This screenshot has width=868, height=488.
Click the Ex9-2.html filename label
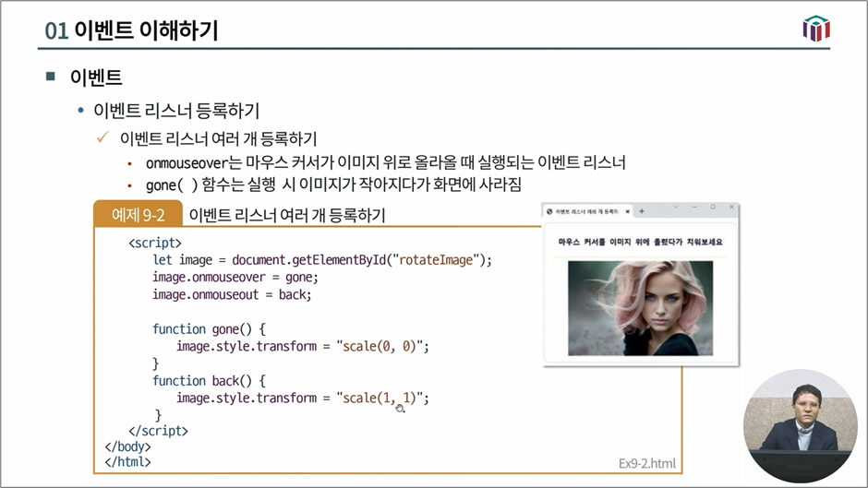[646, 463]
